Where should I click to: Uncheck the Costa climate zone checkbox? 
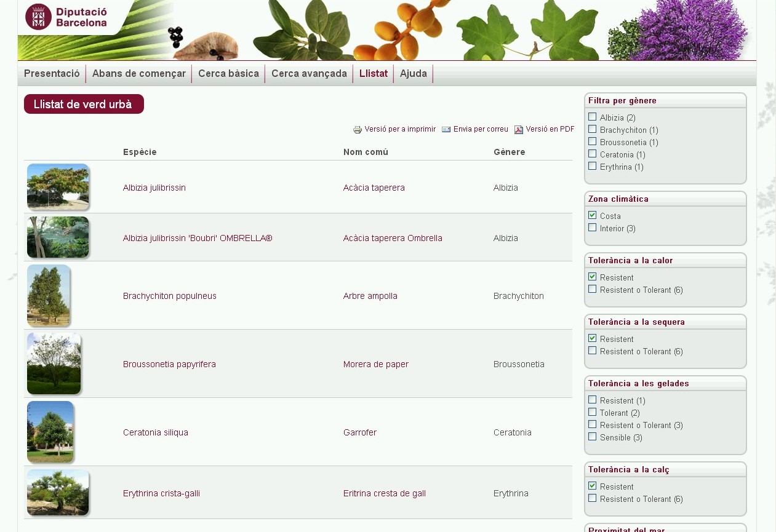(593, 215)
